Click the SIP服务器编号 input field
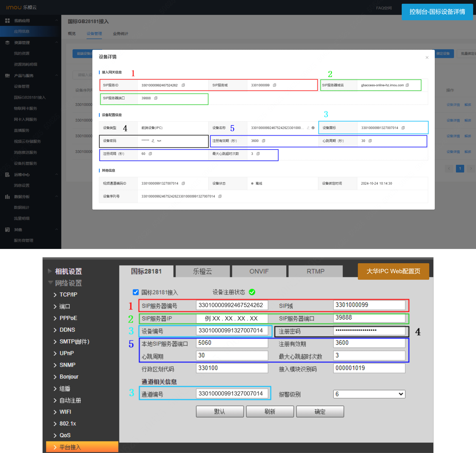476x453 pixels. coord(232,305)
